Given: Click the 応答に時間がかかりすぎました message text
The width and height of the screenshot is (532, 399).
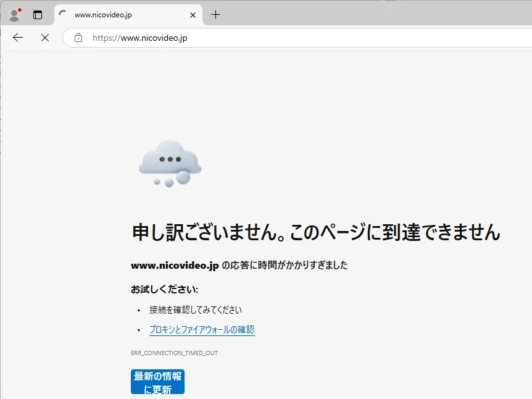Looking at the screenshot, I should pos(285,266).
